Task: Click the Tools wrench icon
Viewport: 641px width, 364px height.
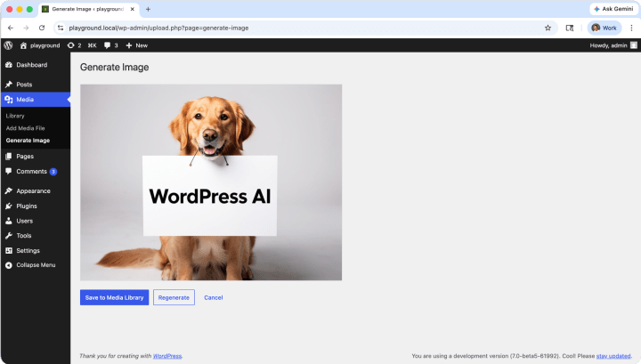Action: coord(9,236)
